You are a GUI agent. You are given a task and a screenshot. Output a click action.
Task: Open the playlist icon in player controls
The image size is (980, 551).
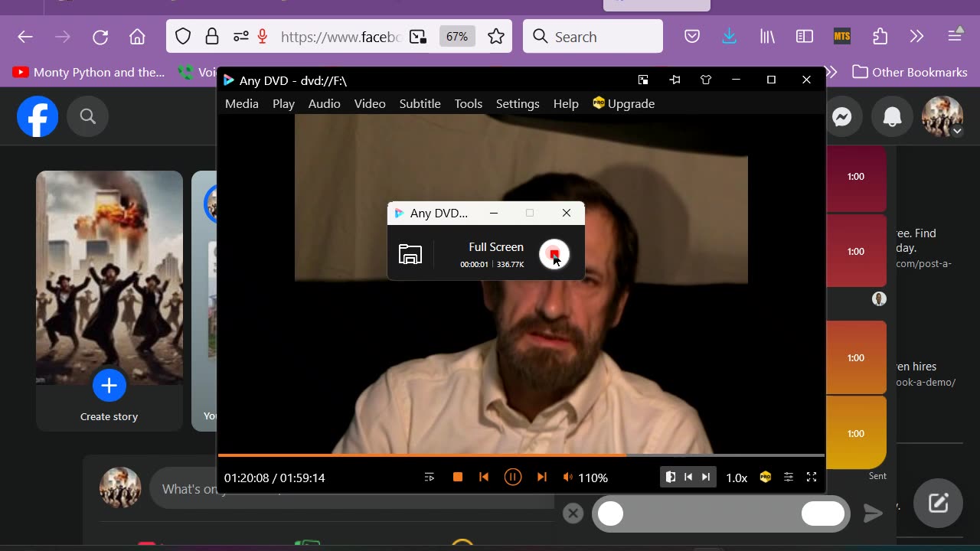[x=430, y=477]
